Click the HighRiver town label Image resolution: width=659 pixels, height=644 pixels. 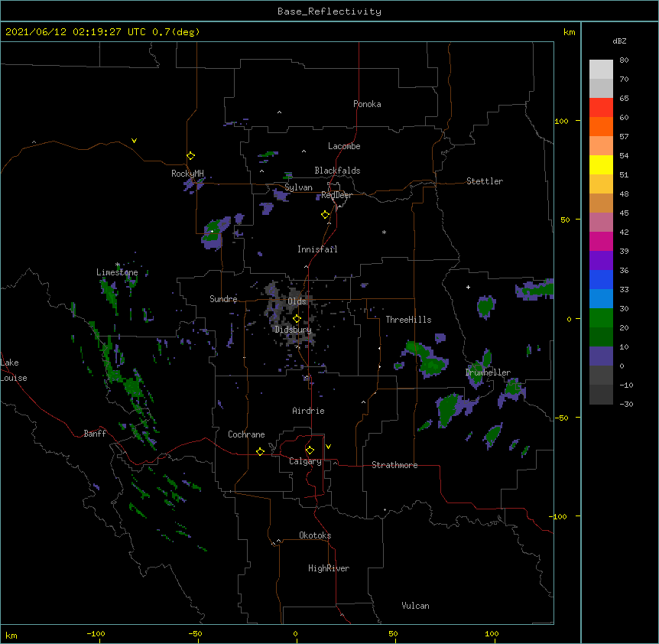click(329, 568)
